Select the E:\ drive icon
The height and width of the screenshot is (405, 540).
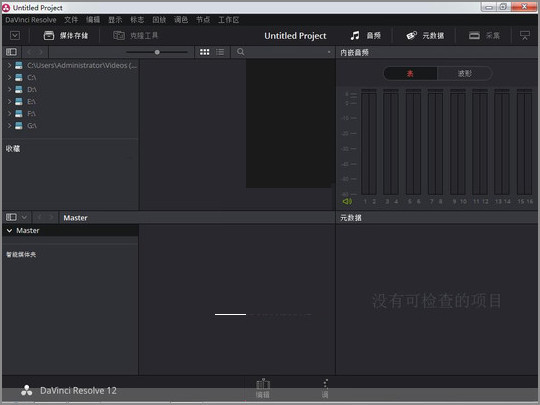tap(19, 101)
